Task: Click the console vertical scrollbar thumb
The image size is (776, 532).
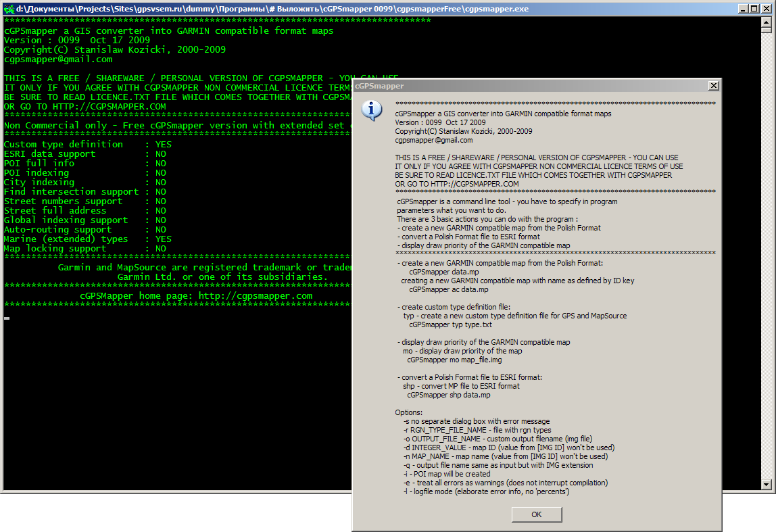Action: click(766, 30)
